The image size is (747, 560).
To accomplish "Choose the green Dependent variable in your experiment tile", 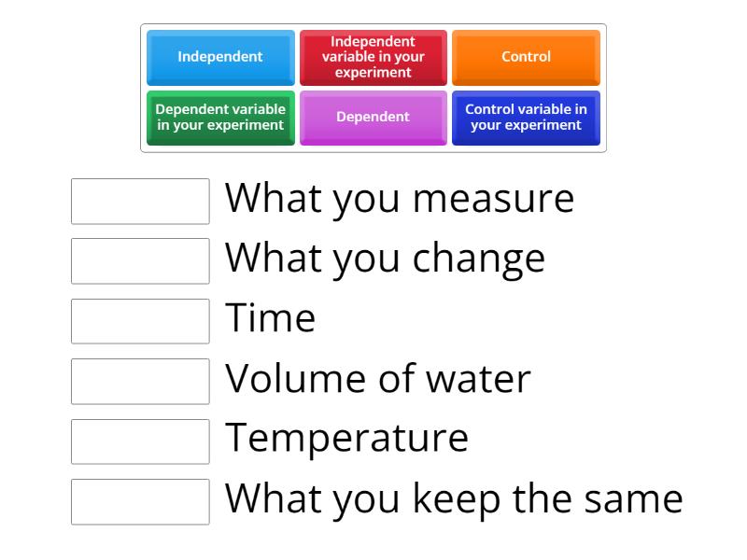I will pos(220,118).
